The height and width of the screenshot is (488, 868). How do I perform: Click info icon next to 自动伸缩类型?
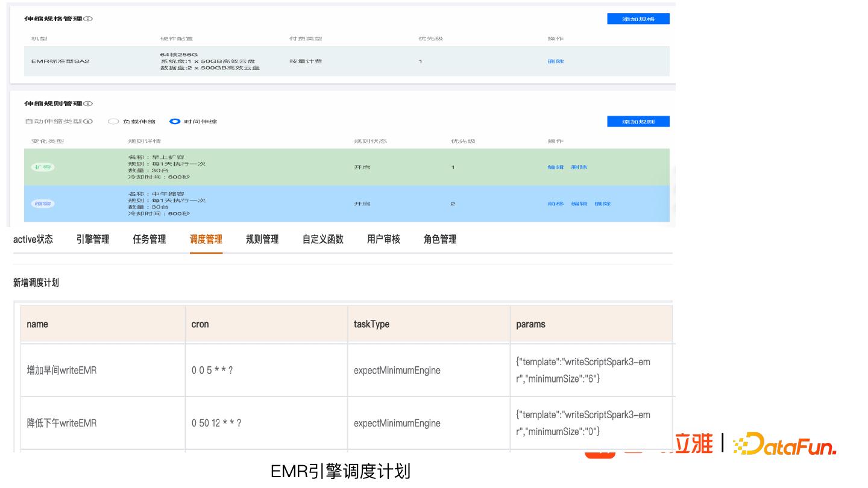click(89, 122)
